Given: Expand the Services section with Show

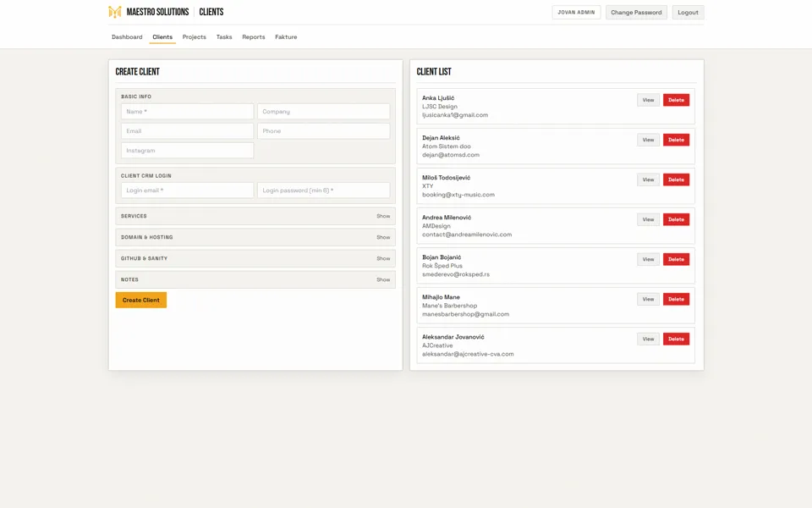Looking at the screenshot, I should [x=383, y=216].
